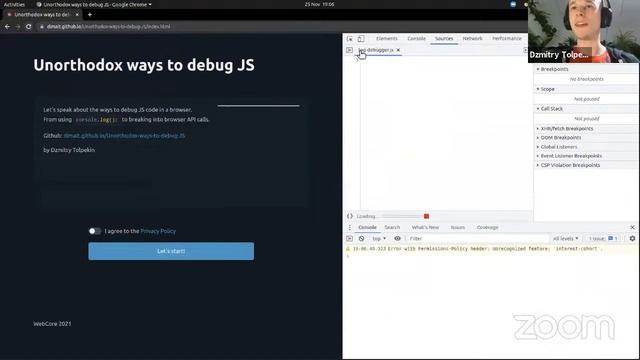Open the Performance tab

click(507, 38)
